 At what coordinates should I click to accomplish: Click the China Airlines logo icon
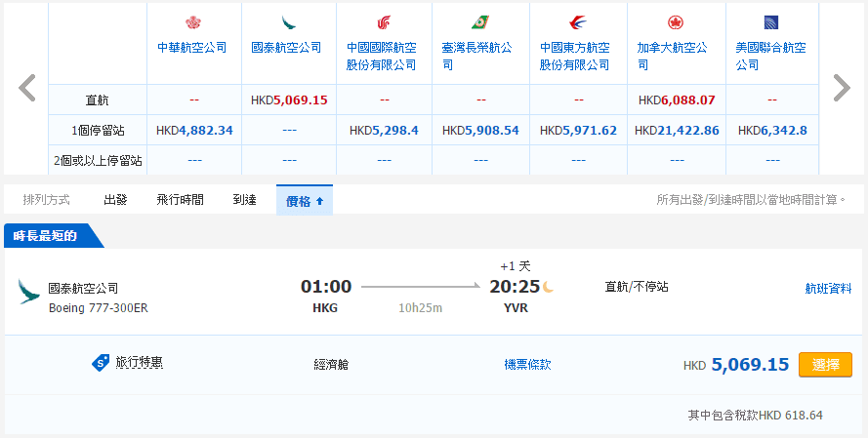(x=192, y=22)
